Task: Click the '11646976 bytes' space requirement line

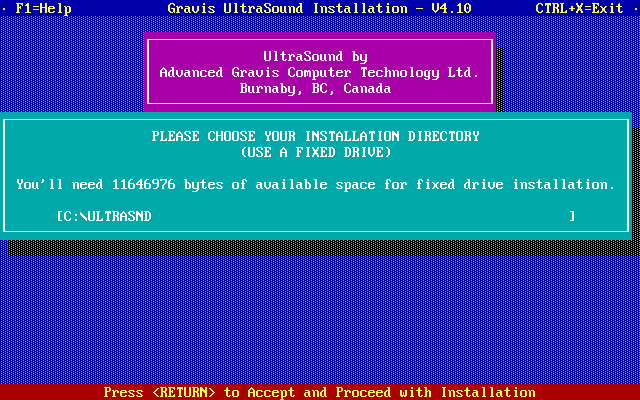Action: coord(316,184)
